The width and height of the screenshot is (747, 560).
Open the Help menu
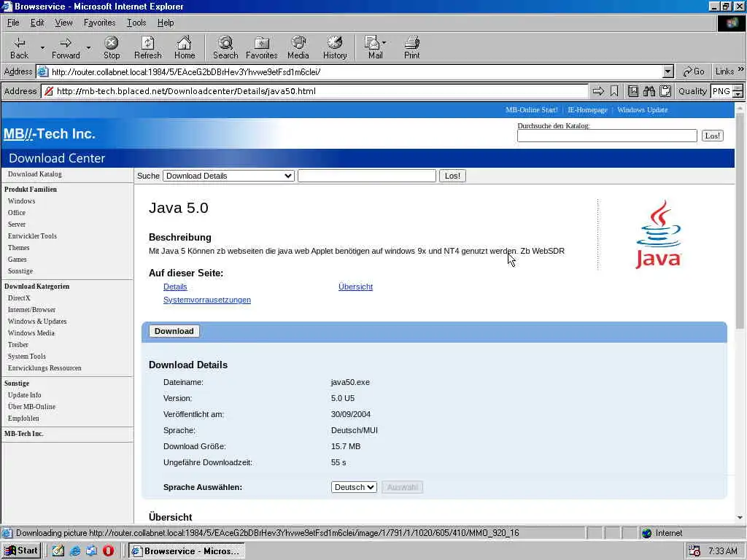[166, 23]
